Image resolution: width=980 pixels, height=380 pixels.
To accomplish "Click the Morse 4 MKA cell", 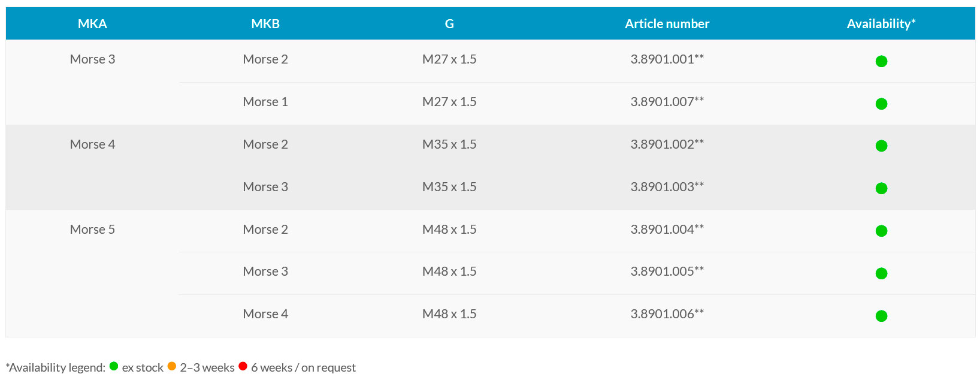I will pos(92,144).
